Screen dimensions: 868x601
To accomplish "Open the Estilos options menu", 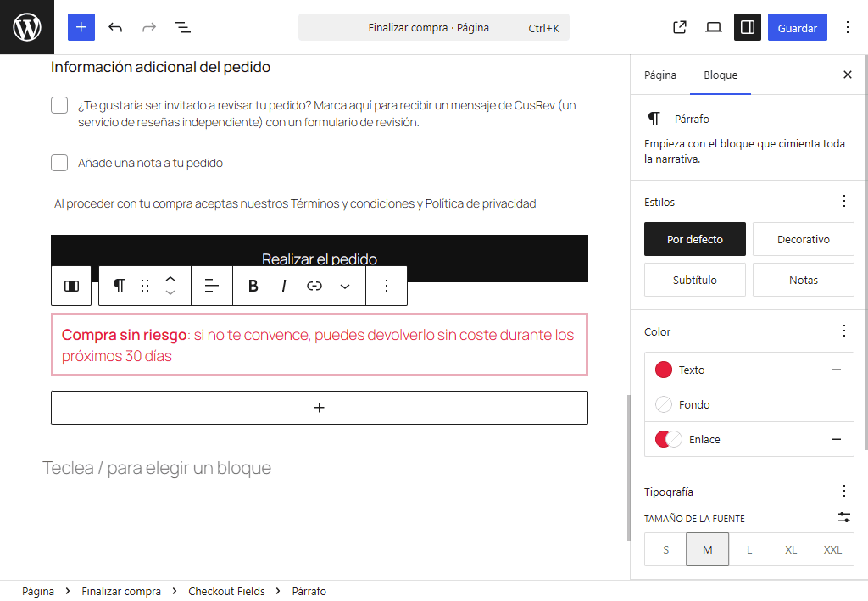I will (843, 201).
